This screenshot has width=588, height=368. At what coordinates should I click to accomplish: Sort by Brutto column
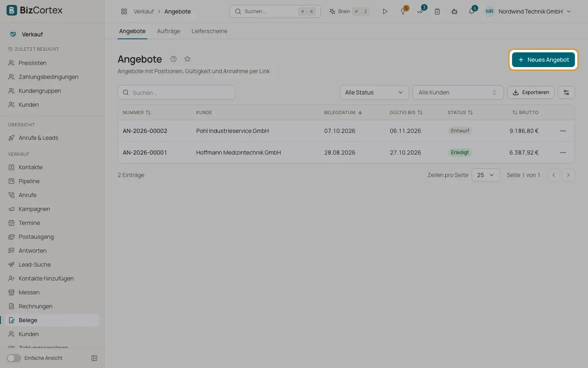pos(526,112)
